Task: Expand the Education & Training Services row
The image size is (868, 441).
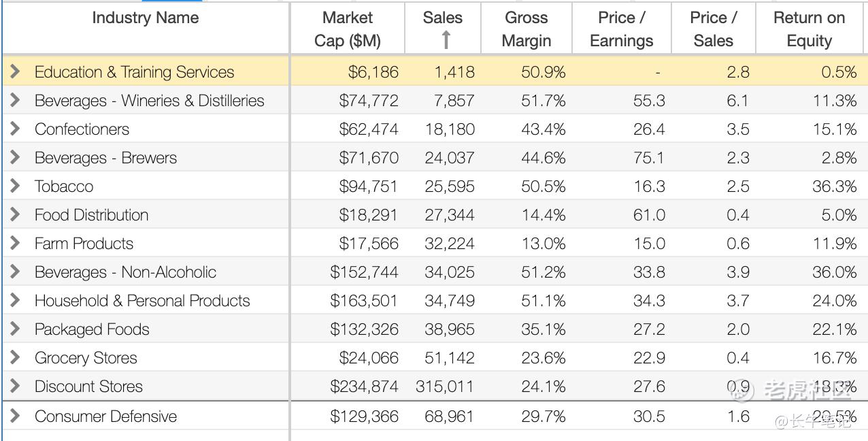Action: tap(15, 71)
